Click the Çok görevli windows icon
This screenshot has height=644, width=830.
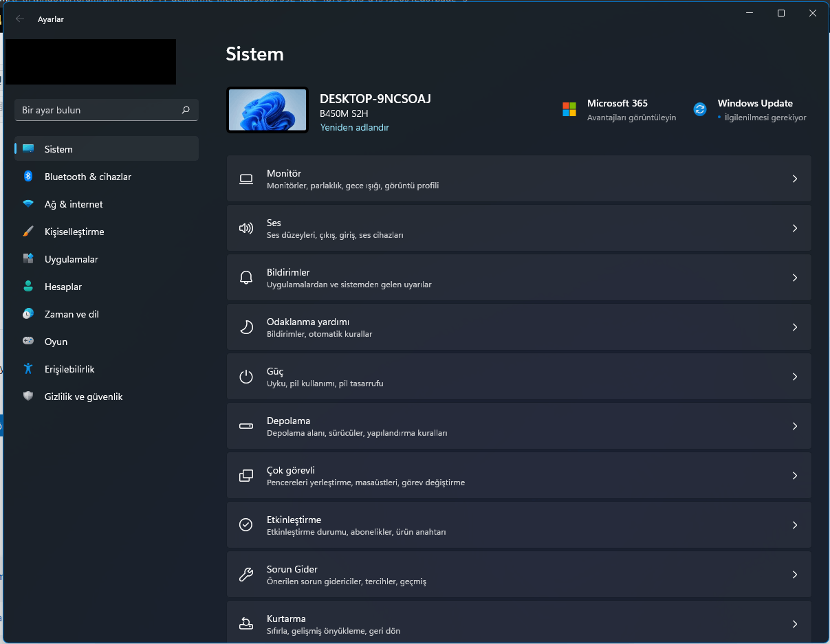point(246,476)
